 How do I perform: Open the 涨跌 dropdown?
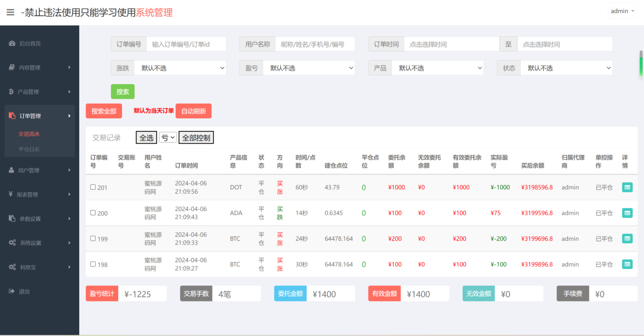click(181, 68)
